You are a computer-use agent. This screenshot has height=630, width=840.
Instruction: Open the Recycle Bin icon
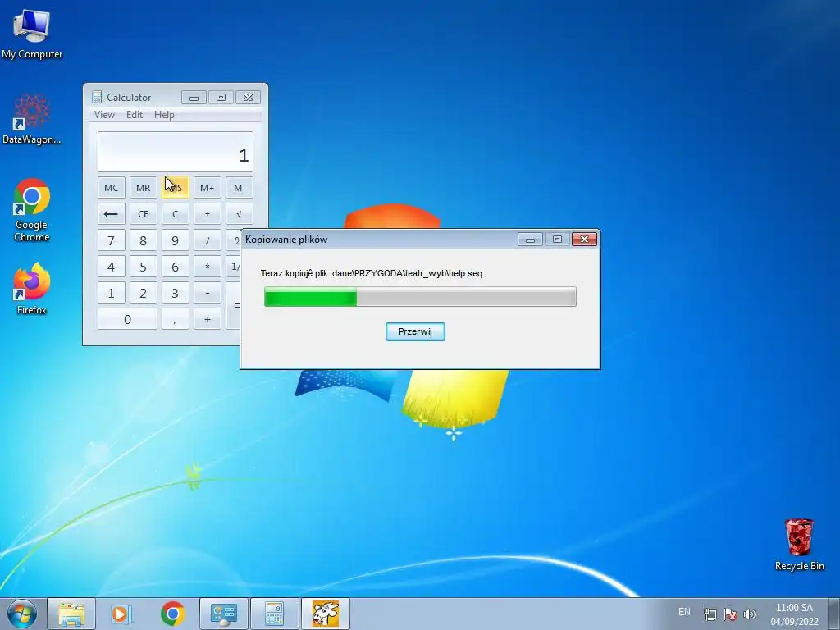click(x=799, y=545)
